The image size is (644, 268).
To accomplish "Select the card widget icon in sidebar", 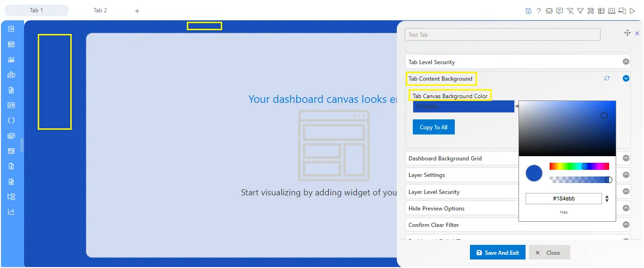I will tap(11, 44).
